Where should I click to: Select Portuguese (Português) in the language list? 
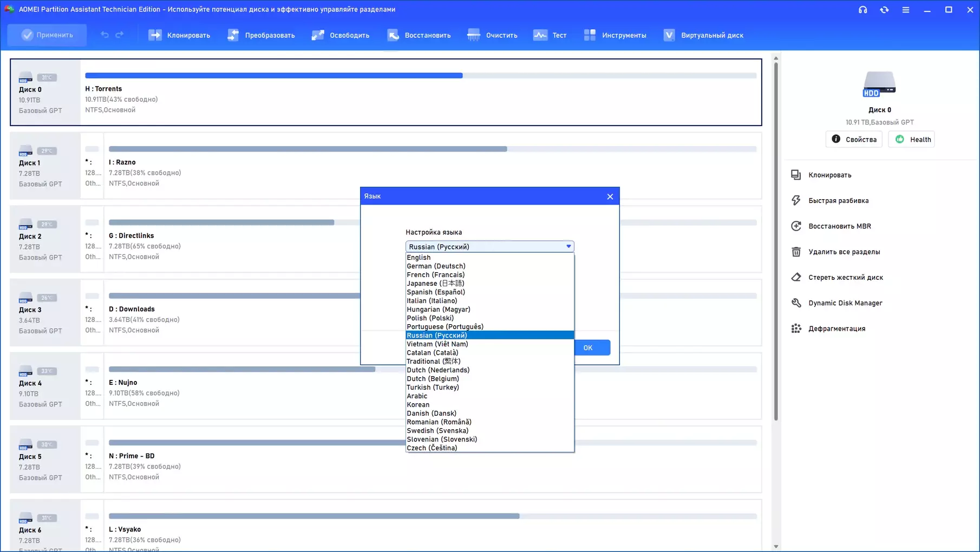click(x=490, y=327)
